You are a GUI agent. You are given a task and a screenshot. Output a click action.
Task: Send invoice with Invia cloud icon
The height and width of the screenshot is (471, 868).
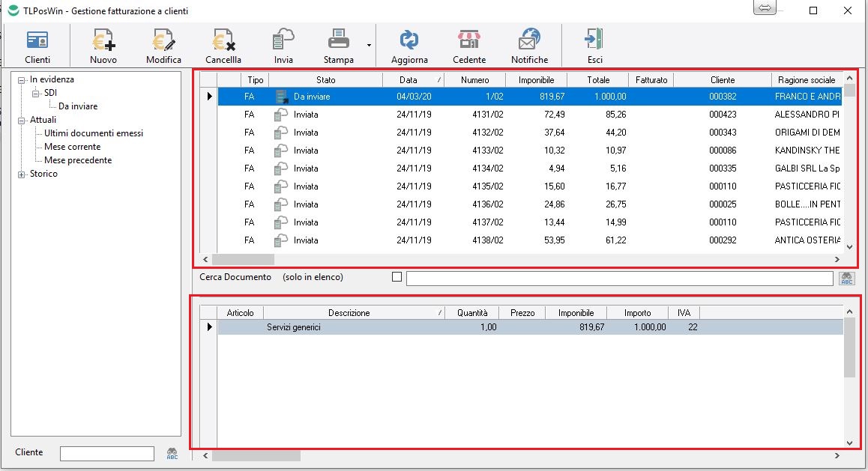(x=283, y=46)
